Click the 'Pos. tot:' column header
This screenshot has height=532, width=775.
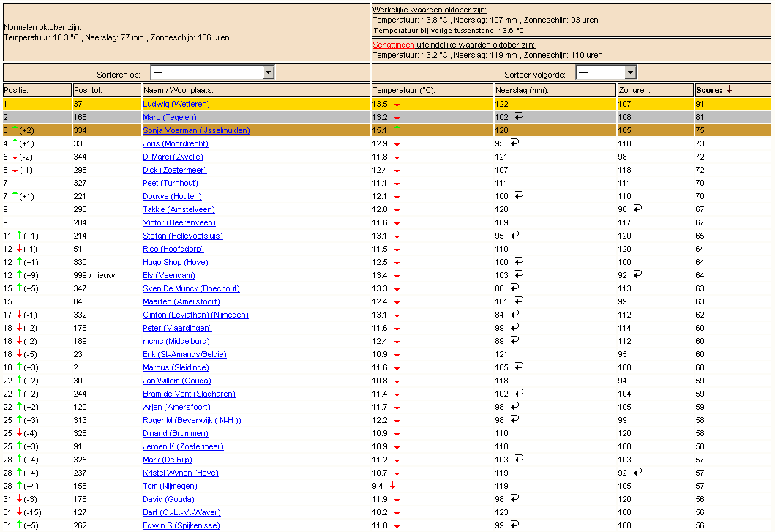click(x=88, y=90)
